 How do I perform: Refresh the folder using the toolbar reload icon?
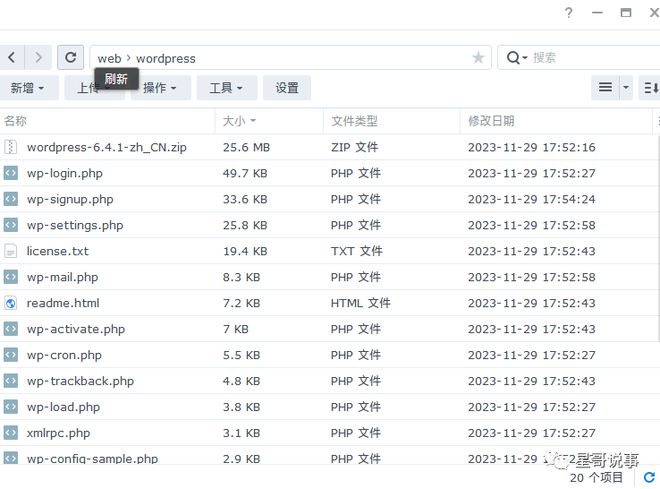(70, 58)
